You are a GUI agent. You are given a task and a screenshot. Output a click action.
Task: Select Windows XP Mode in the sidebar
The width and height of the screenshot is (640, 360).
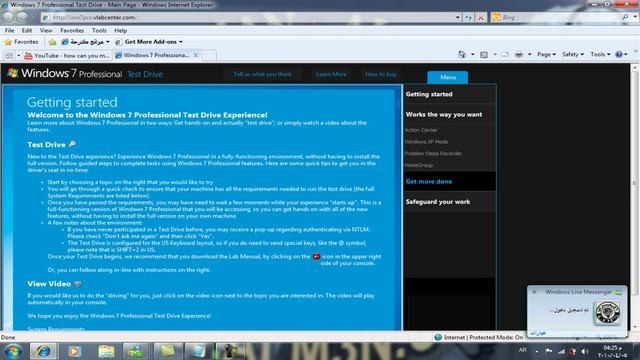point(426,142)
